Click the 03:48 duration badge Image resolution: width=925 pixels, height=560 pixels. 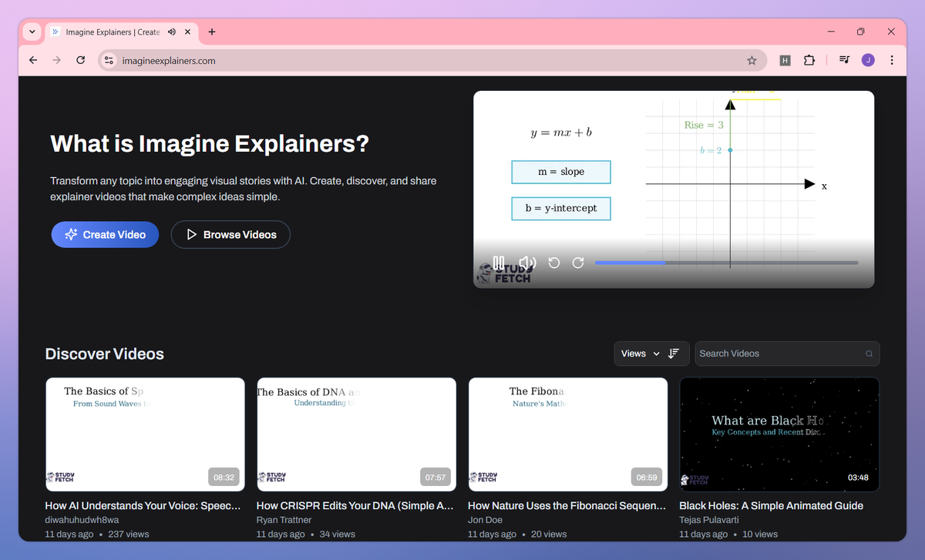click(858, 478)
